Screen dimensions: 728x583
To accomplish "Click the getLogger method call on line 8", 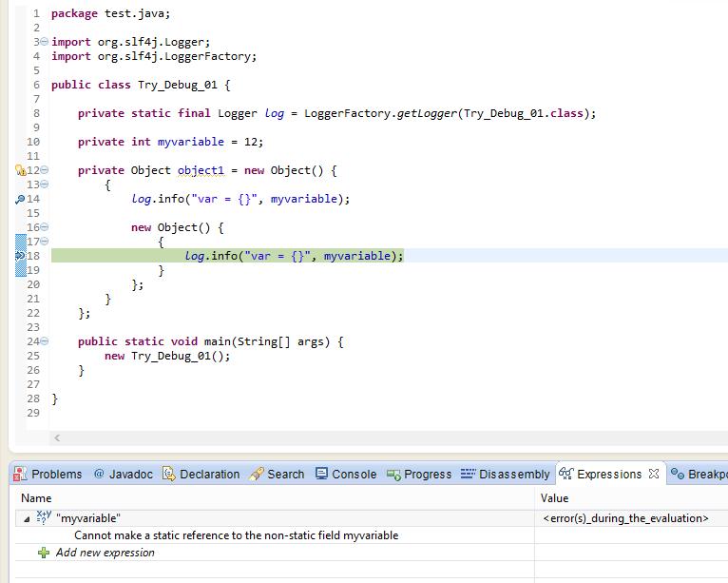I will pos(427,113).
